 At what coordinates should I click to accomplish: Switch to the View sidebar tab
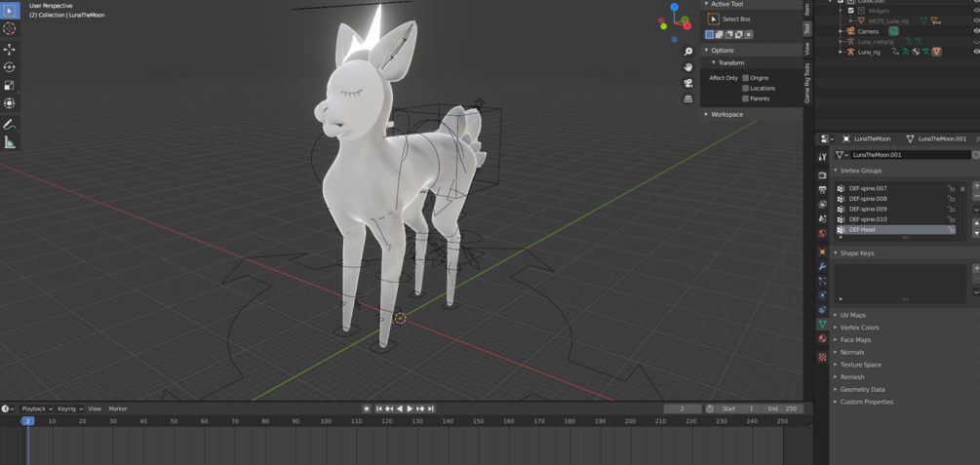coord(807,49)
